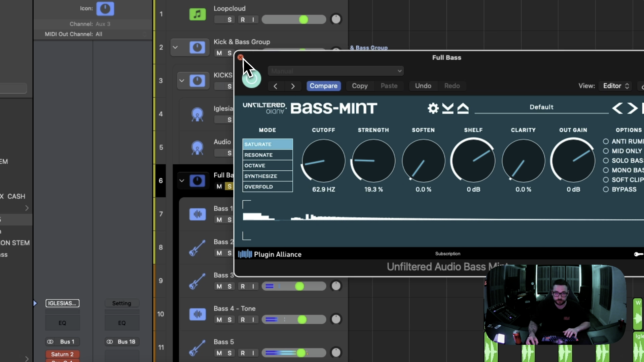This screenshot has height=362, width=644.
Task: Click the save preset down-arrow icon
Action: point(448,108)
